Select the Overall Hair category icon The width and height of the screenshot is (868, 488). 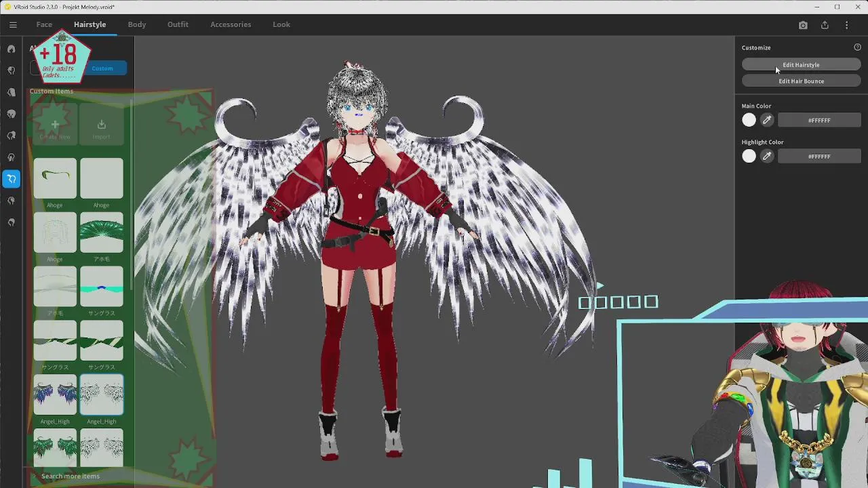pos(12,114)
